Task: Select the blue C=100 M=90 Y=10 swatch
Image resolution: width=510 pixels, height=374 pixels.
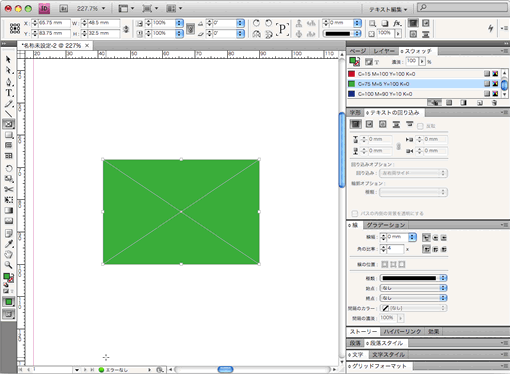Action: [x=423, y=94]
